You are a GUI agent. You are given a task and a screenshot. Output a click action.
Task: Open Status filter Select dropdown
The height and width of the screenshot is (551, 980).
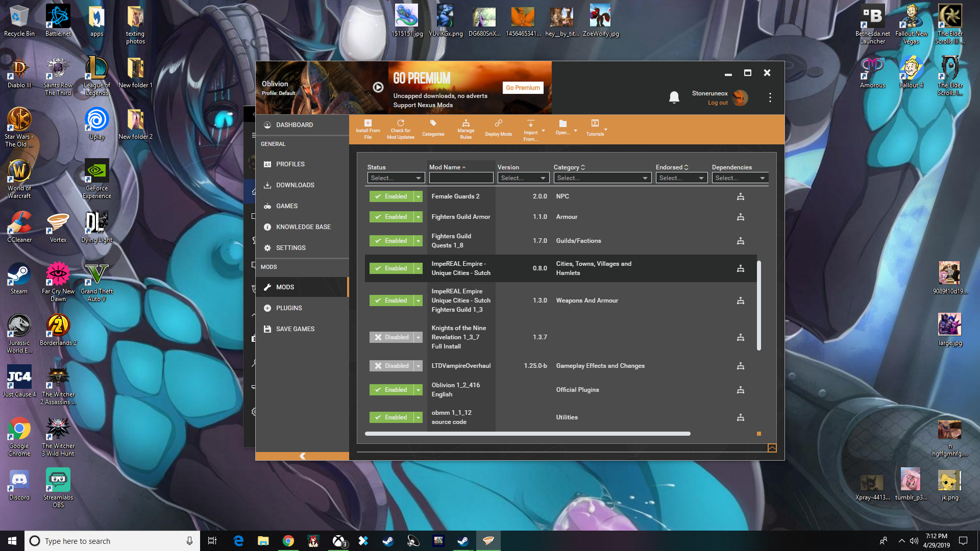click(x=396, y=178)
